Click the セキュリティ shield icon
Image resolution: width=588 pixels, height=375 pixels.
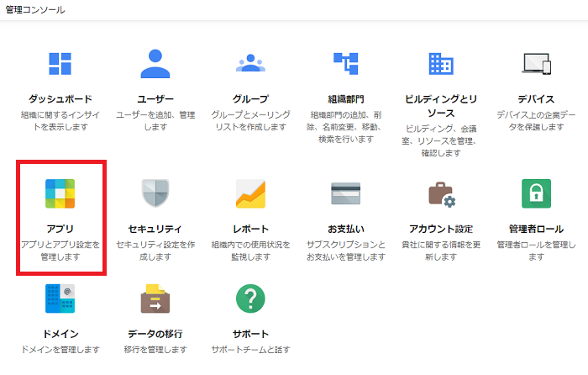click(155, 193)
